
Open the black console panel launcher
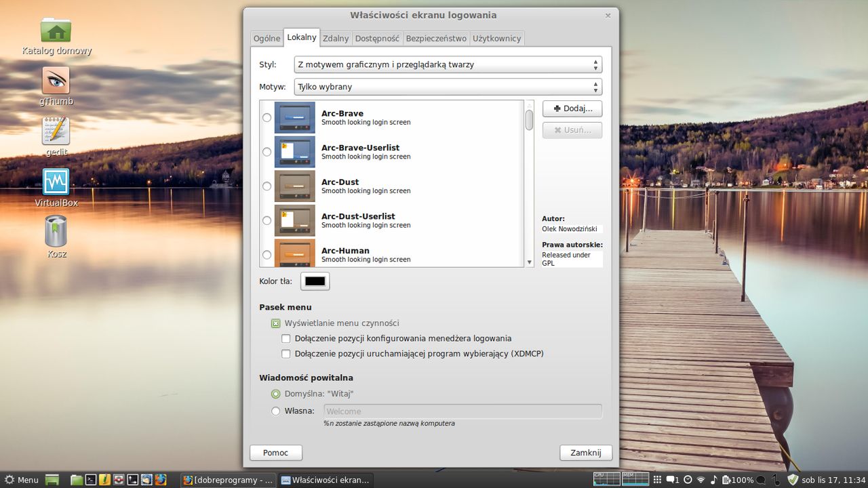point(133,480)
